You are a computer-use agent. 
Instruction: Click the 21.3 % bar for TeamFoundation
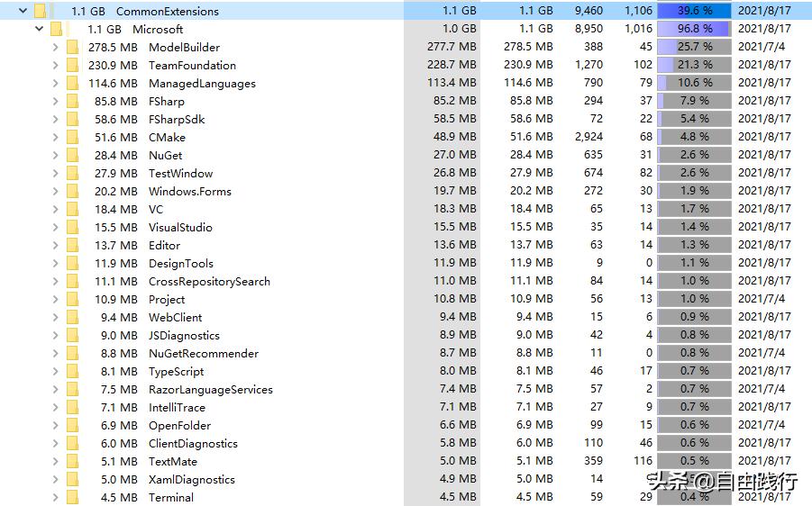click(695, 65)
